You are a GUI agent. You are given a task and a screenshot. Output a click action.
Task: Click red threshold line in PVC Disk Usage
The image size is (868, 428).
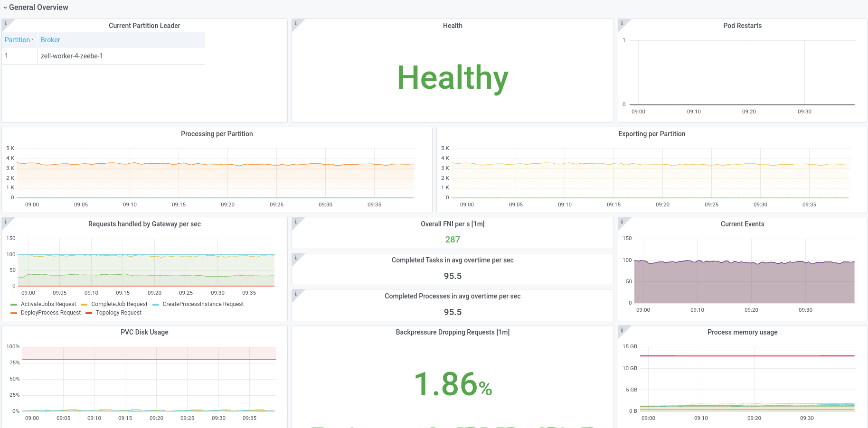(149, 360)
